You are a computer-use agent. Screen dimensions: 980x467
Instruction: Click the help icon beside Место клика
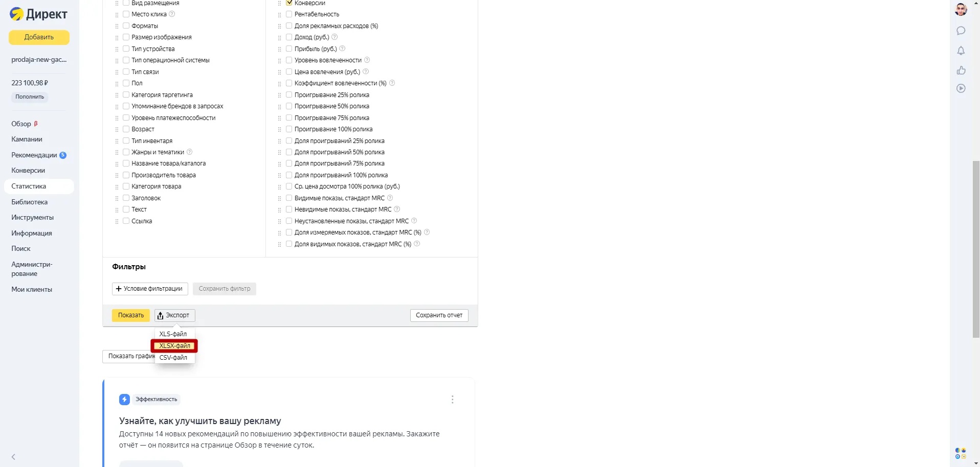tap(172, 14)
